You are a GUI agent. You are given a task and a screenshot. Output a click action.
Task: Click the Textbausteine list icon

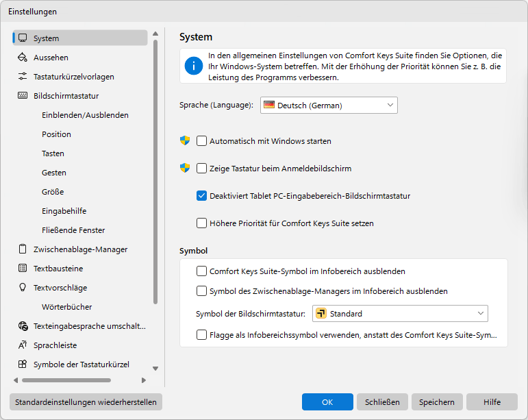click(23, 268)
